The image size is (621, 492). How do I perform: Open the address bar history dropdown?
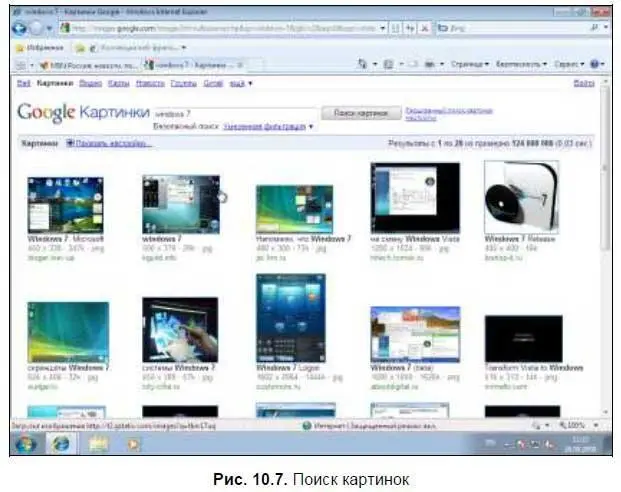[383, 28]
